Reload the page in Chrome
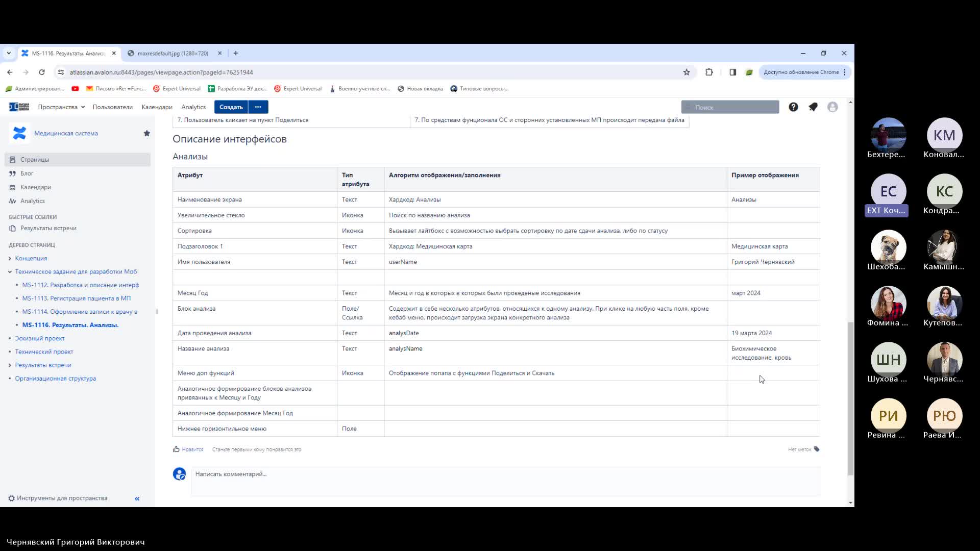 coord(42,72)
